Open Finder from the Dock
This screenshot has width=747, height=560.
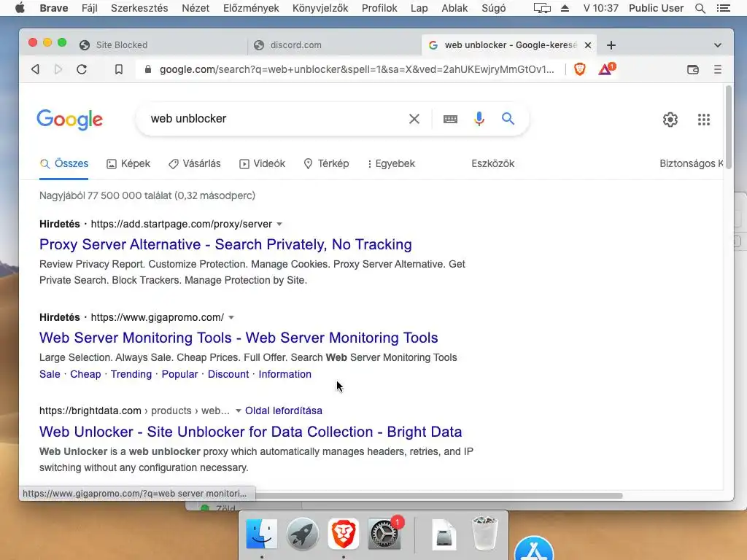coord(262,534)
